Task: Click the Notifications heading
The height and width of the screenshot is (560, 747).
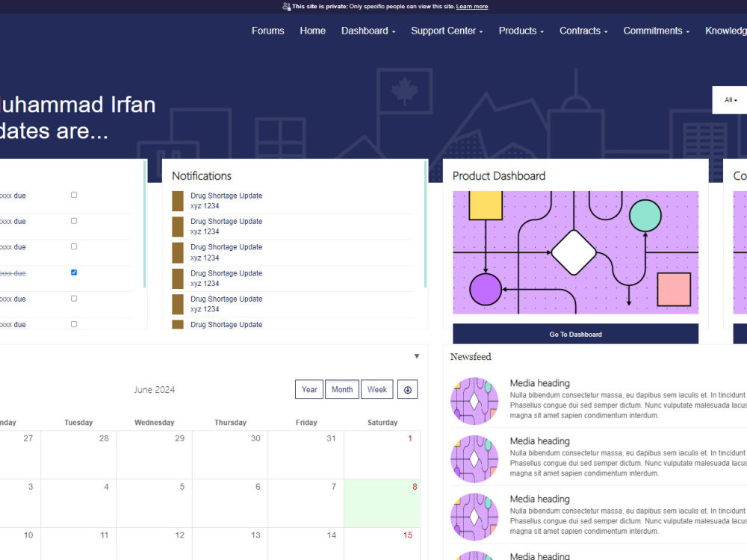Action: click(x=202, y=175)
